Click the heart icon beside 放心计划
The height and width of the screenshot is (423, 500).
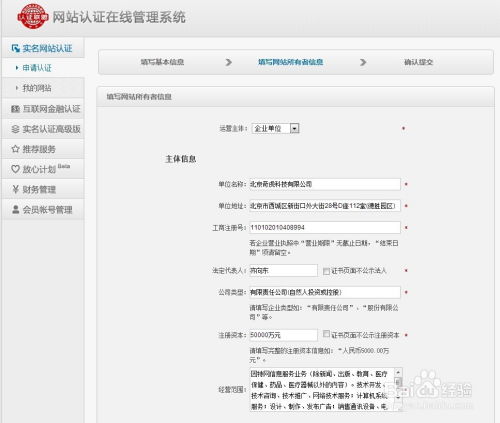click(15, 169)
